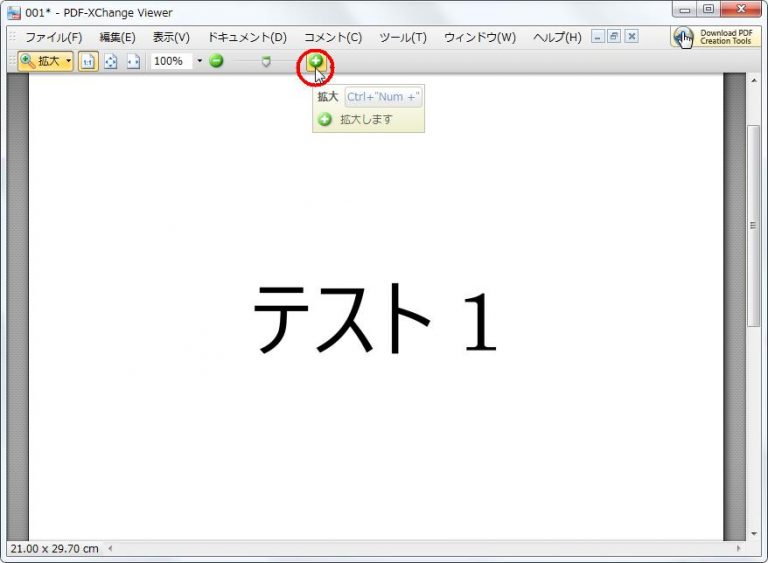This screenshot has height=563, width=768.
Task: Click the fit page view icon
Action: tap(110, 62)
